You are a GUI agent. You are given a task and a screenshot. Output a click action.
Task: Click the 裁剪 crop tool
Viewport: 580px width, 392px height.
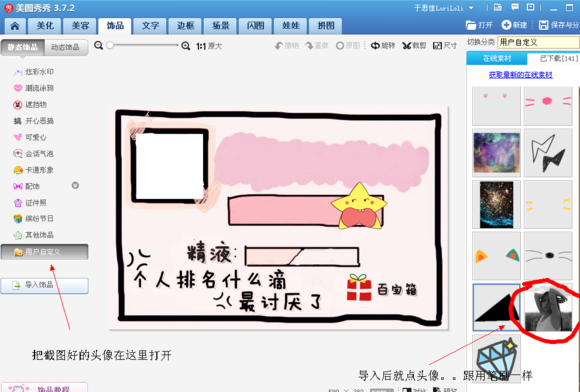414,45
